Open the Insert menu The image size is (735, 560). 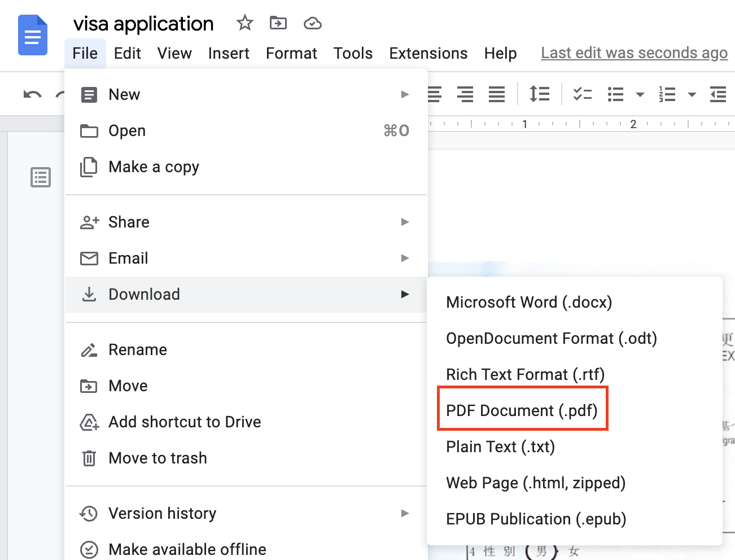point(229,53)
